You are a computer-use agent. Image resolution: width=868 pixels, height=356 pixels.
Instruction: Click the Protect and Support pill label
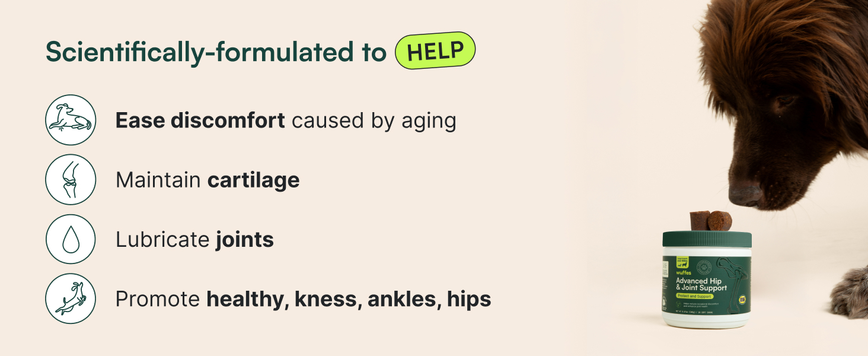(694, 296)
